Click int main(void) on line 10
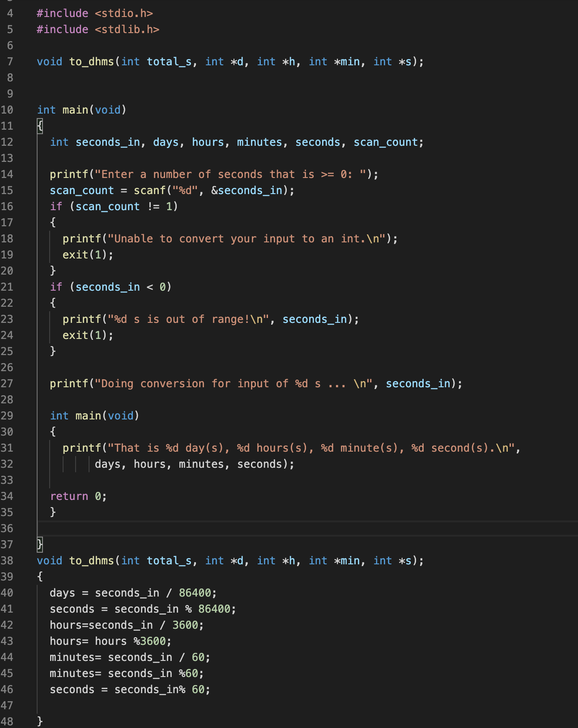Viewport: 578px width, 728px height. (82, 110)
